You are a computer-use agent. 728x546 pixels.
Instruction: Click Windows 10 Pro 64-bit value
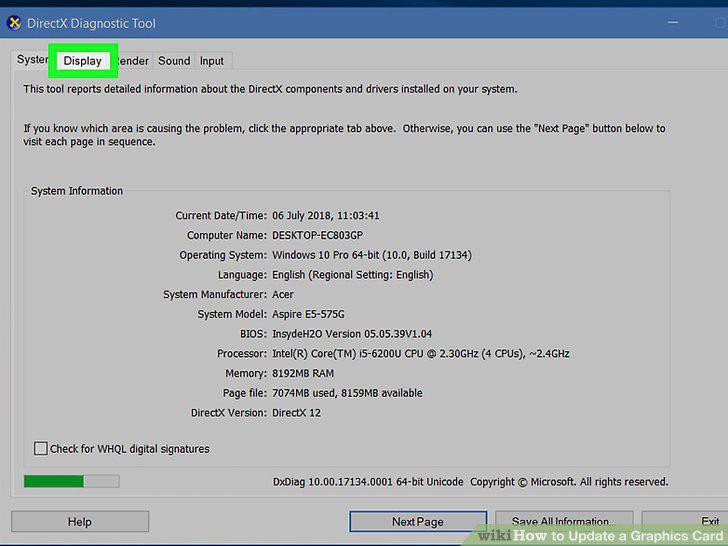[x=371, y=255]
